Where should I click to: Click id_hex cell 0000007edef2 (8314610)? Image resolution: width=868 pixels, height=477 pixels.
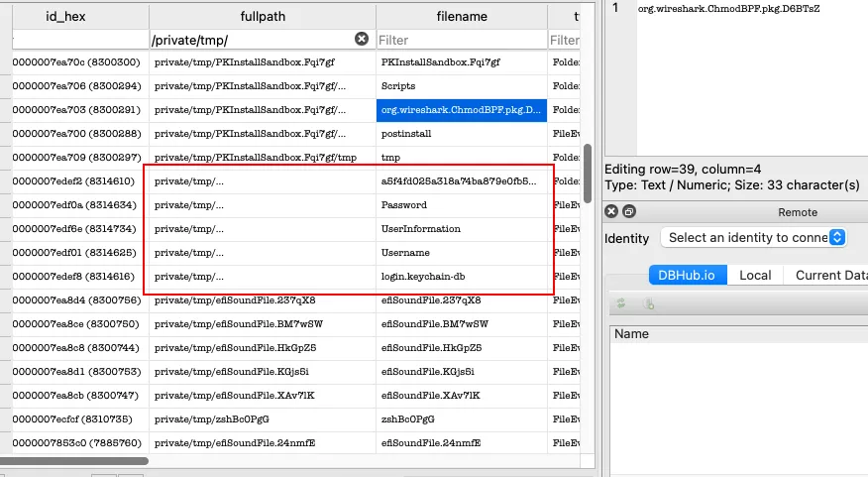pyautogui.click(x=80, y=181)
